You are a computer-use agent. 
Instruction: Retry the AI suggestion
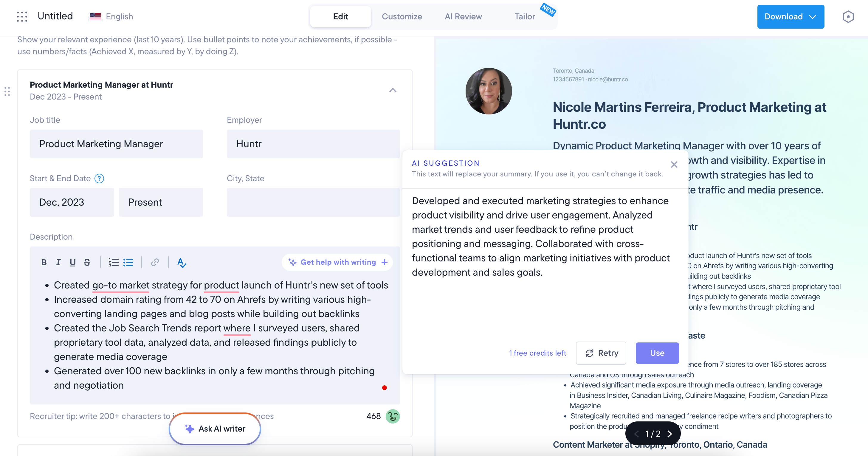coord(601,353)
